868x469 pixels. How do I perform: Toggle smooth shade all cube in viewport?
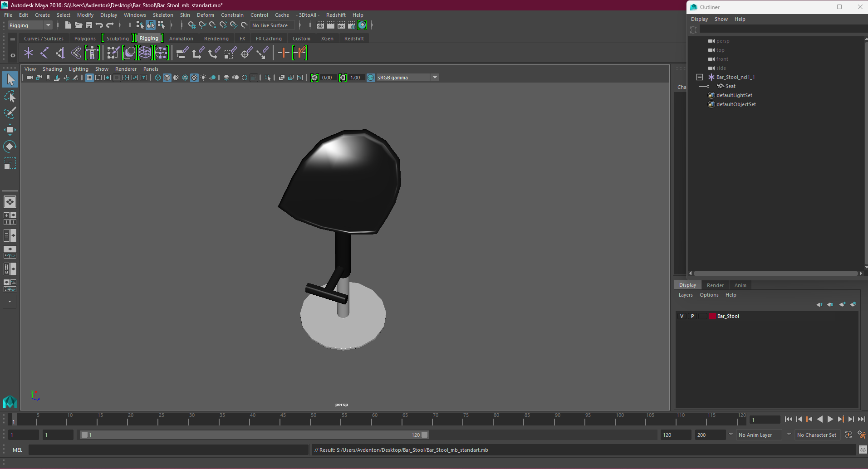(167, 78)
